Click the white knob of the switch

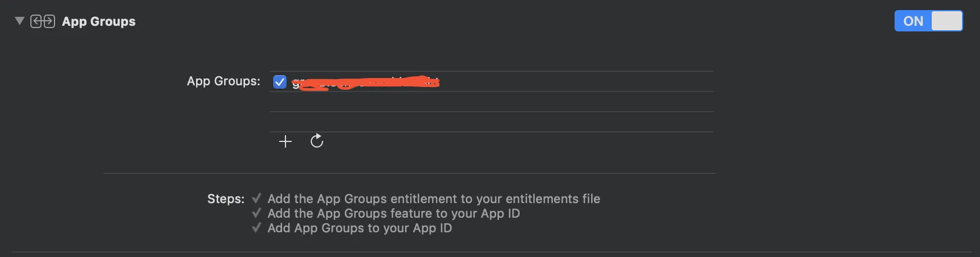click(x=946, y=21)
